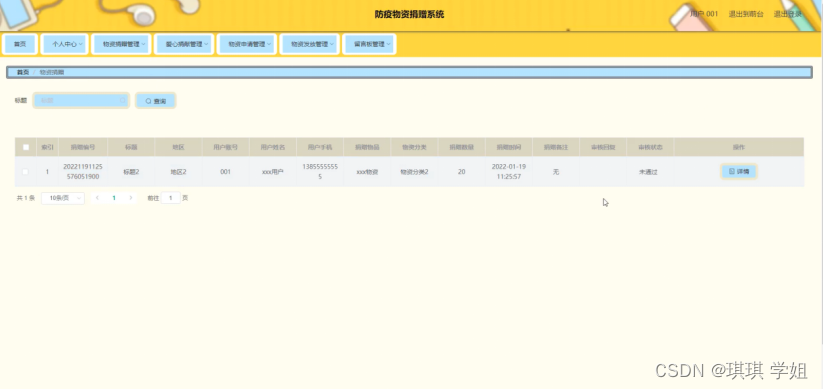
Task: Click the 用户姓名 column header
Action: click(273, 148)
